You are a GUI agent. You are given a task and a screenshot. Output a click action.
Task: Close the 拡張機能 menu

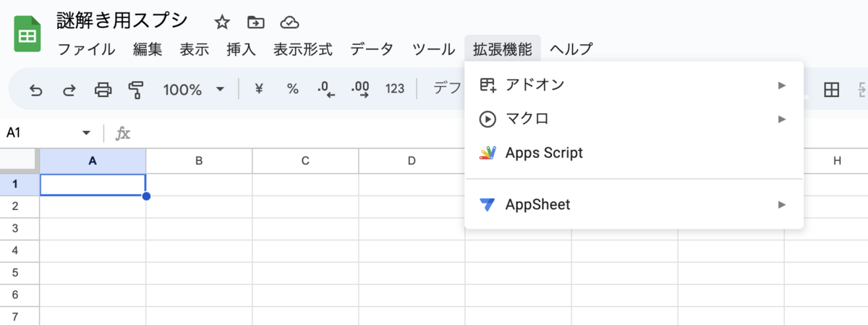(x=503, y=49)
